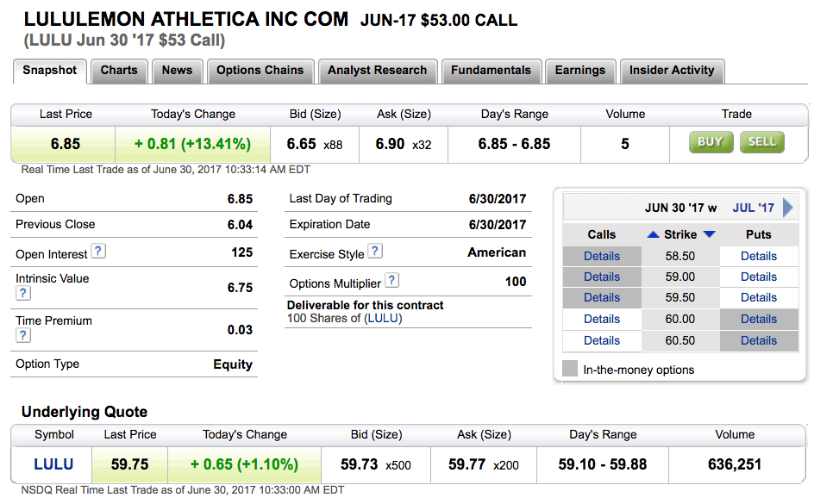
Task: Open help icon beside Exercise Style
Action: tap(375, 252)
